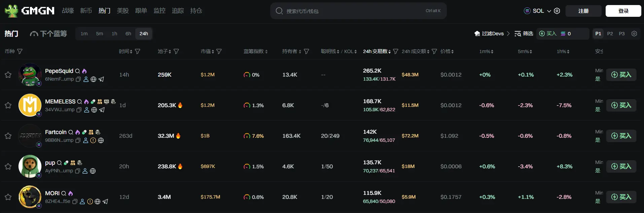Sort by the 5m% column

tap(525, 51)
